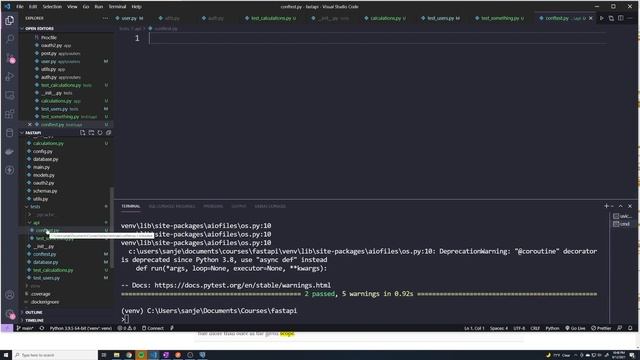The image size is (640, 360).
Task: Click the Windows taskbar search box
Action: pos(55,355)
